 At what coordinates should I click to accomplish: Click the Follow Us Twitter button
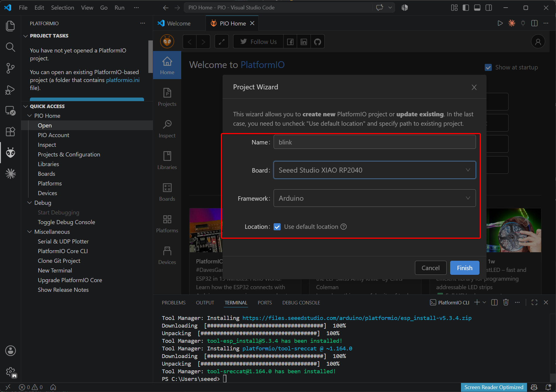click(x=258, y=42)
